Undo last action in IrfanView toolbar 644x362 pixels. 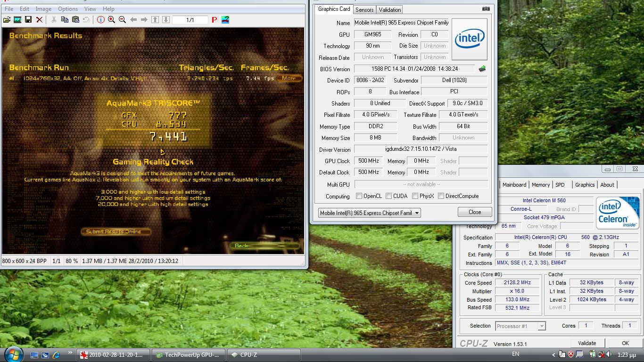click(x=86, y=20)
